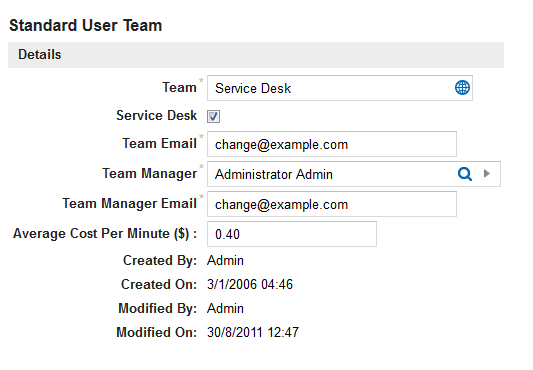Edit the Team Email input field
Viewport: 533px width, 370px height.
tap(332, 144)
